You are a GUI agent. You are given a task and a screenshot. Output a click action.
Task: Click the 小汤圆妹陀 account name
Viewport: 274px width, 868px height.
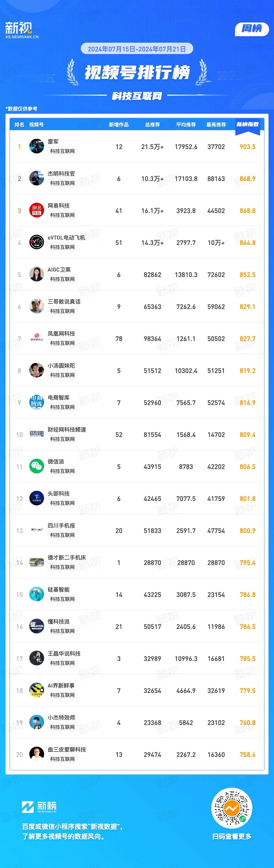tap(61, 366)
